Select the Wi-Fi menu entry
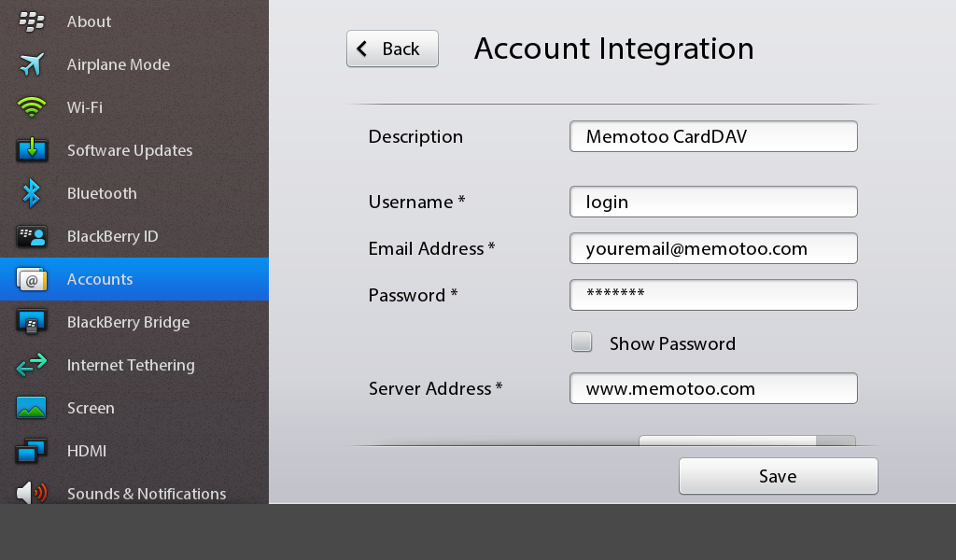 click(x=134, y=107)
